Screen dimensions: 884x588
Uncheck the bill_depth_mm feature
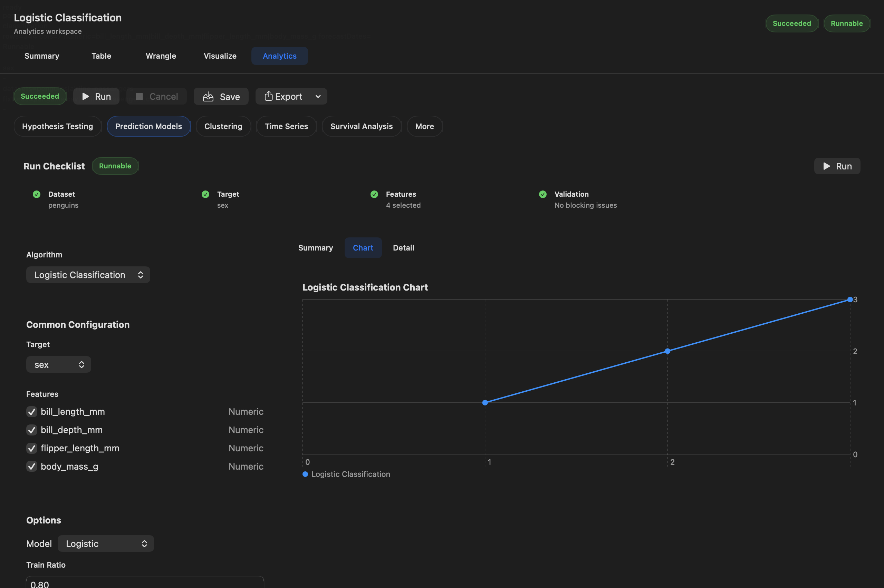coord(31,430)
